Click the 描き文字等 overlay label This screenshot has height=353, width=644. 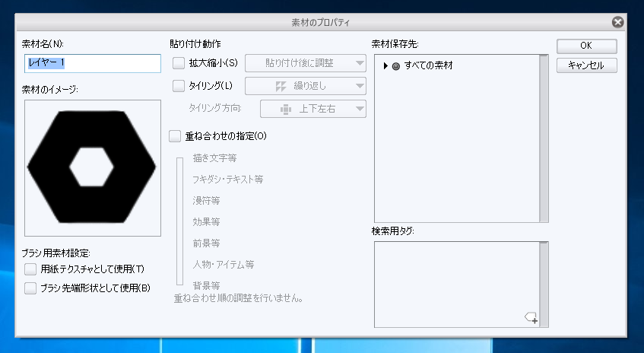pyautogui.click(x=214, y=158)
